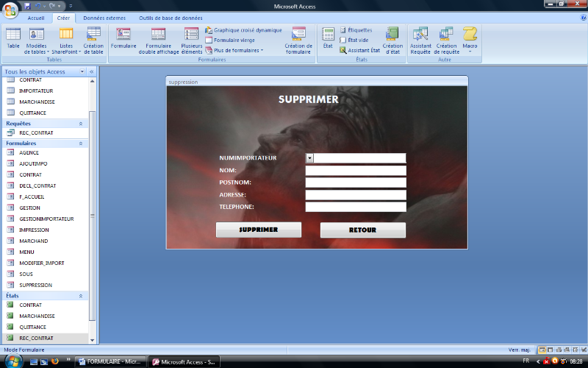Image resolution: width=588 pixels, height=368 pixels.
Task: Click navigation pane scroll up arrow
Action: tap(93, 81)
